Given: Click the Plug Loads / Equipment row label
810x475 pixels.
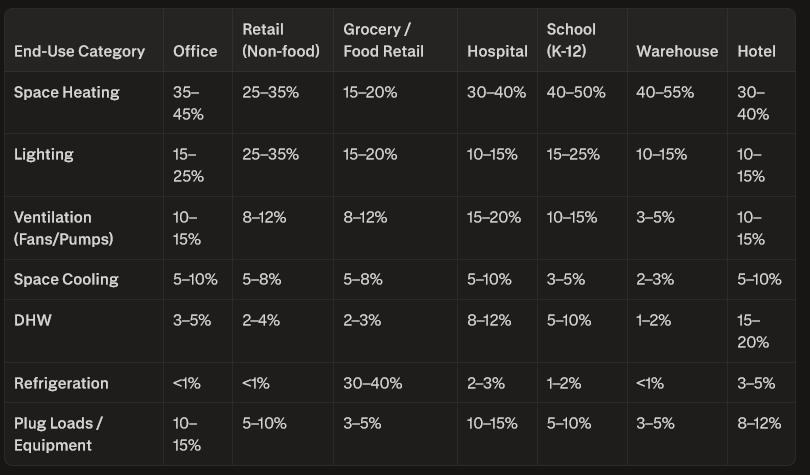Looking at the screenshot, I should [x=58, y=434].
